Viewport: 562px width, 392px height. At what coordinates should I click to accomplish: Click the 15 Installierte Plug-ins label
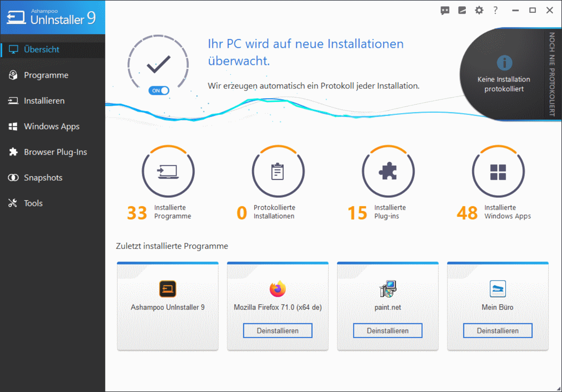pyautogui.click(x=377, y=212)
